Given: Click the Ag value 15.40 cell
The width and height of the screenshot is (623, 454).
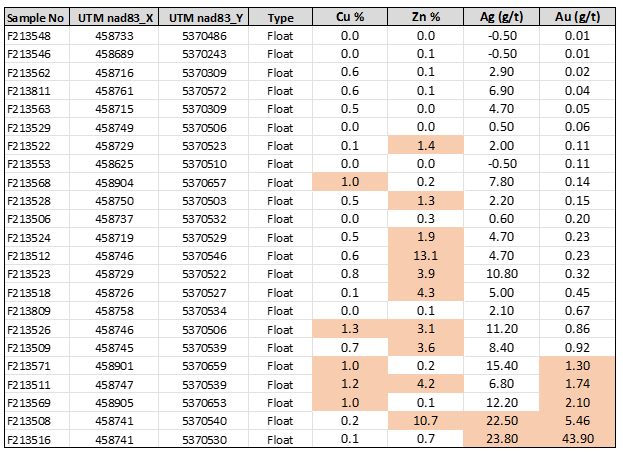Looking at the screenshot, I should 502,366.
